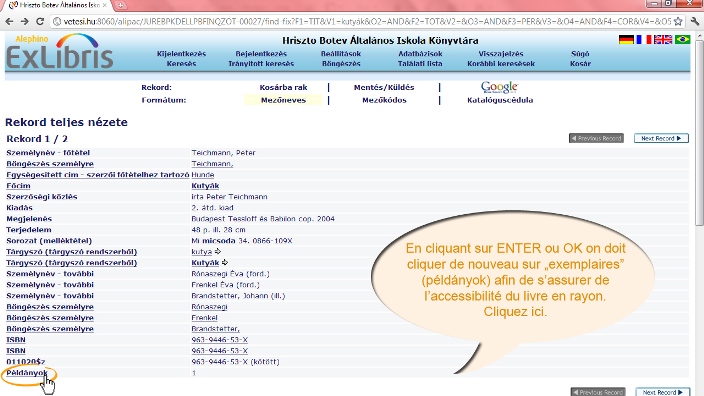Open Kosár in the top menu

pyautogui.click(x=580, y=64)
